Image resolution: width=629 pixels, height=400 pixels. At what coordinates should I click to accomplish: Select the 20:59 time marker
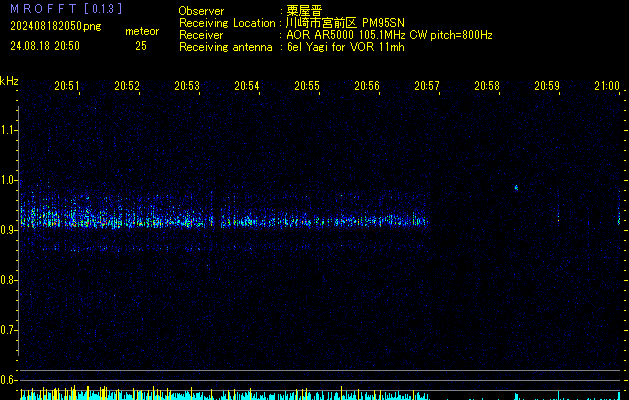(x=547, y=87)
